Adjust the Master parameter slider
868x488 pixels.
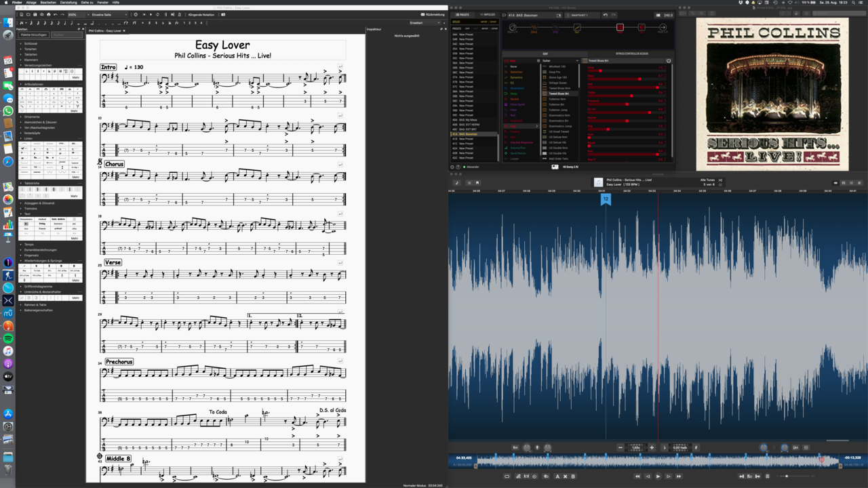coord(626,121)
